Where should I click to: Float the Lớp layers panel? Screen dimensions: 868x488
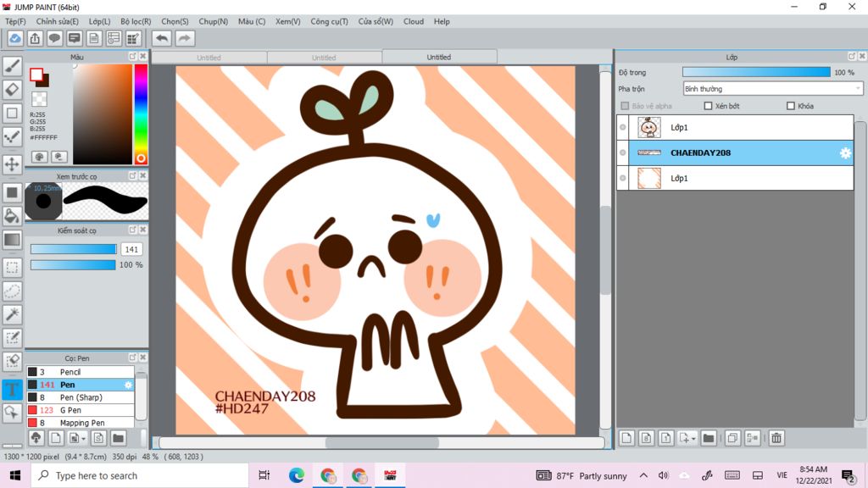[851, 57]
